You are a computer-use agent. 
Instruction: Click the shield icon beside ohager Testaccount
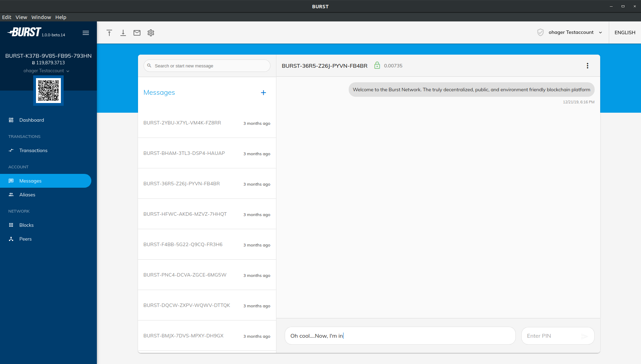coord(540,32)
